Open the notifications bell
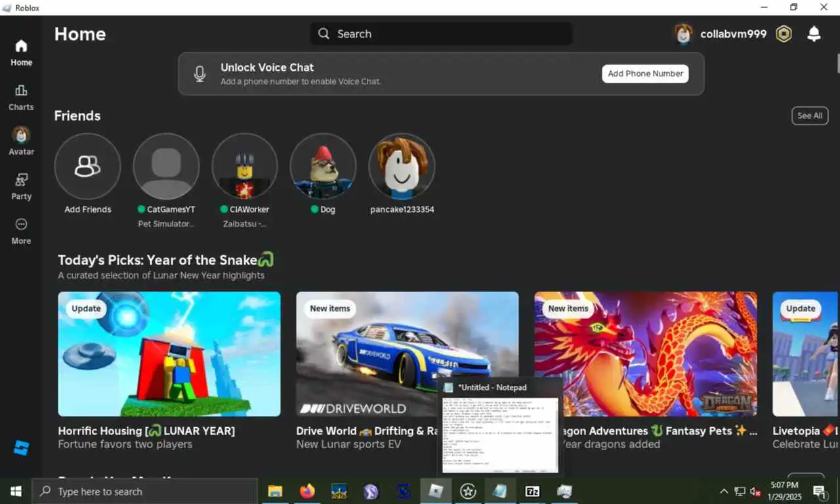 [x=814, y=34]
